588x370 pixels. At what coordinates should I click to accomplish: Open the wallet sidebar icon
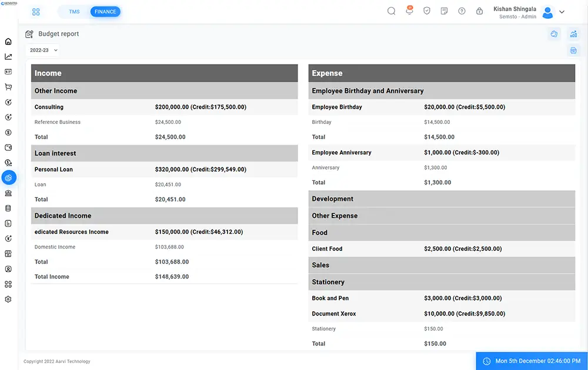pyautogui.click(x=8, y=147)
